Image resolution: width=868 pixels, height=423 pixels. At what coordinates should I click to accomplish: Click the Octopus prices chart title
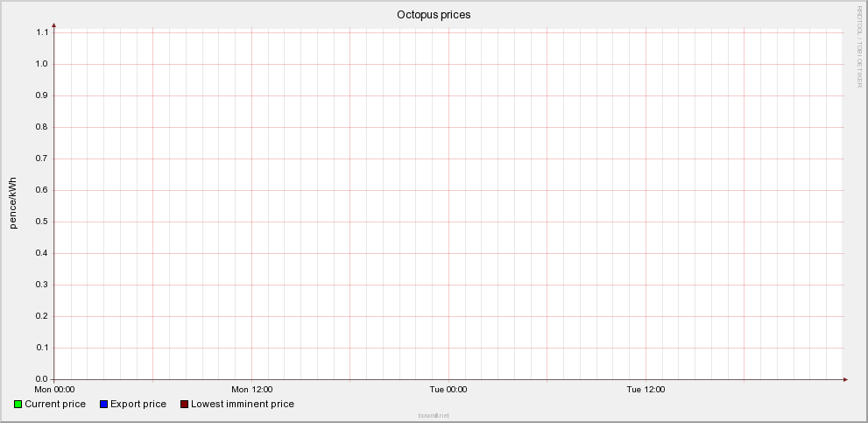(434, 15)
